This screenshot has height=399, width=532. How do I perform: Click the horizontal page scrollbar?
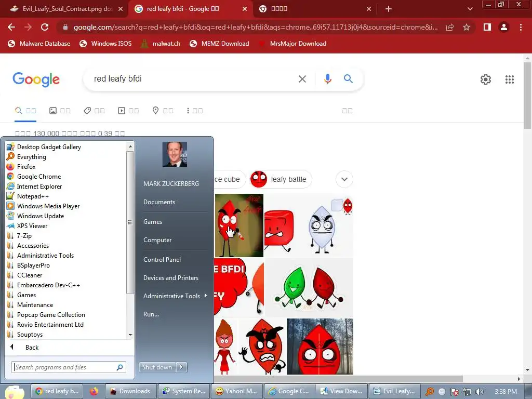pos(338,379)
